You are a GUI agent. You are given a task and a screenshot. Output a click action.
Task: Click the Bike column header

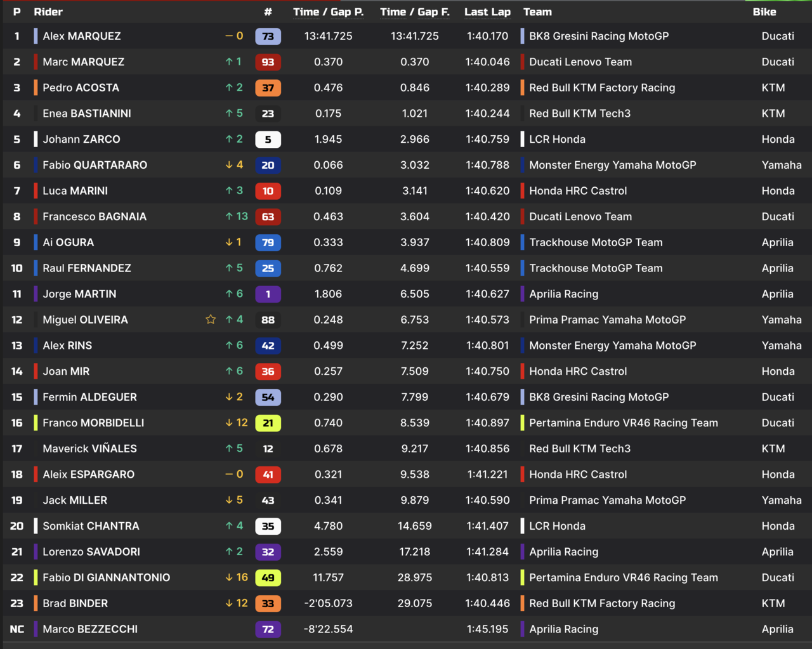(764, 12)
